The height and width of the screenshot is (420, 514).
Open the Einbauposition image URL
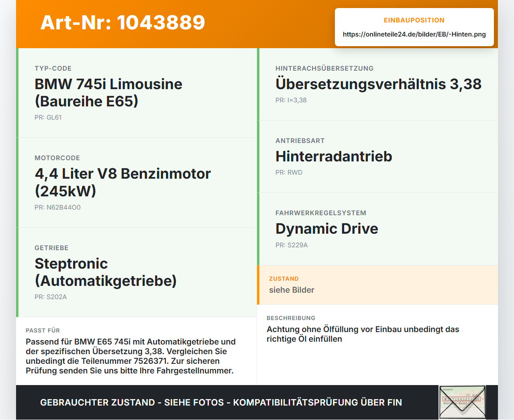point(414,34)
